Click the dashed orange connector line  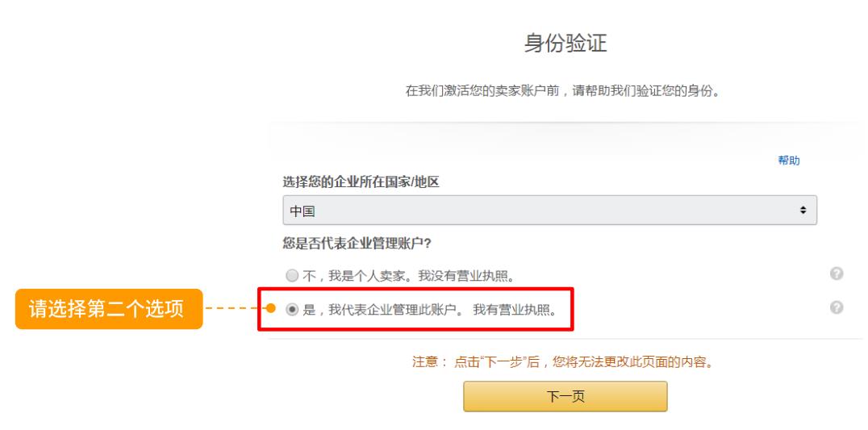pos(234,308)
